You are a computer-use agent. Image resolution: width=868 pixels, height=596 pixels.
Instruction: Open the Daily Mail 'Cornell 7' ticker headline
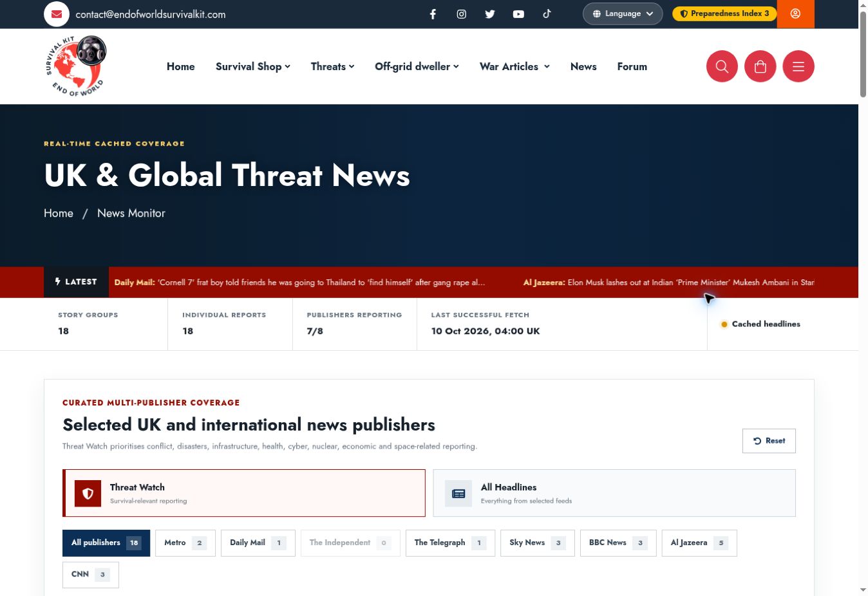coord(299,283)
